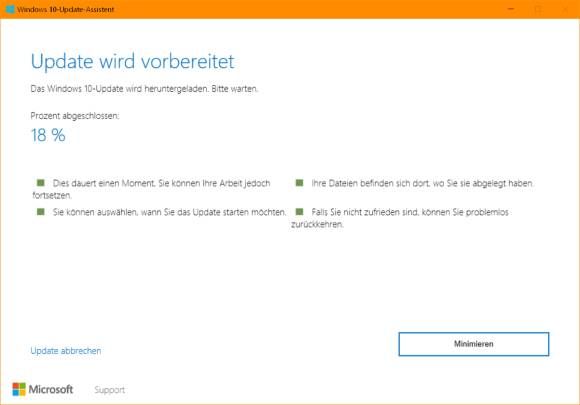Click the 18 % progress value

[48, 135]
